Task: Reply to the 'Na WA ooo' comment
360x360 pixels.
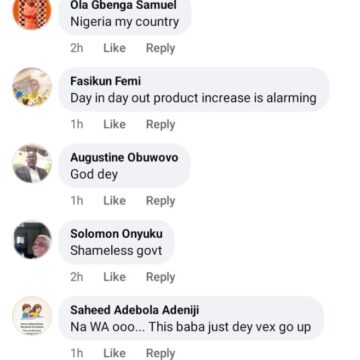Action: click(160, 353)
